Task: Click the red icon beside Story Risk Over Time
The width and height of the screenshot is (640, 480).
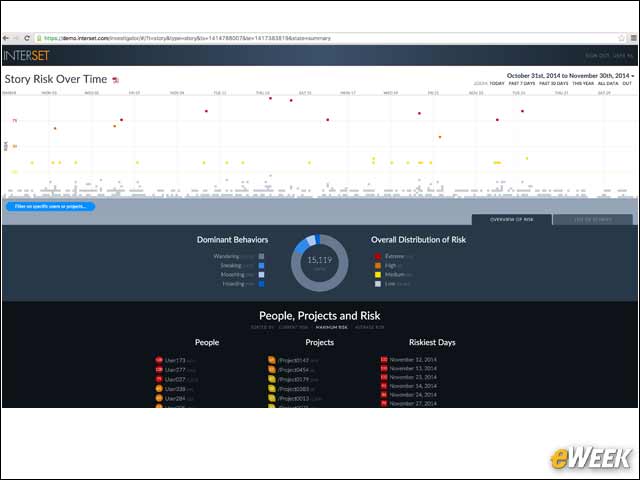Action: [x=116, y=80]
